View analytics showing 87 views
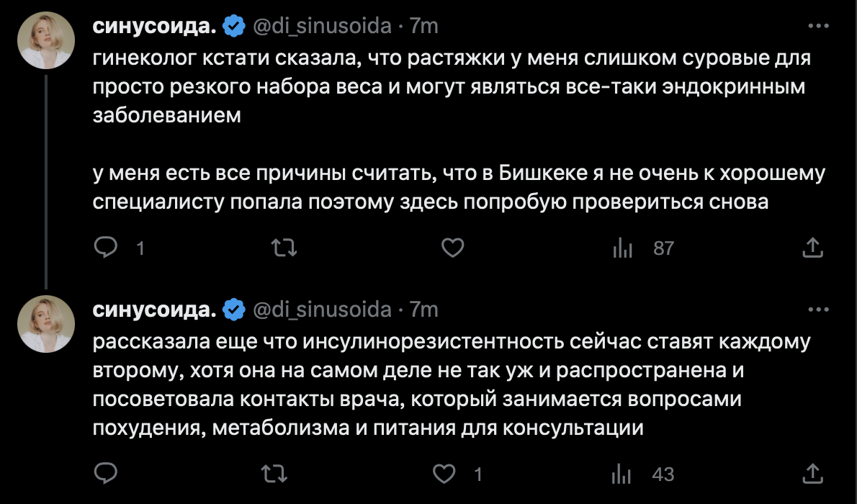 click(622, 248)
